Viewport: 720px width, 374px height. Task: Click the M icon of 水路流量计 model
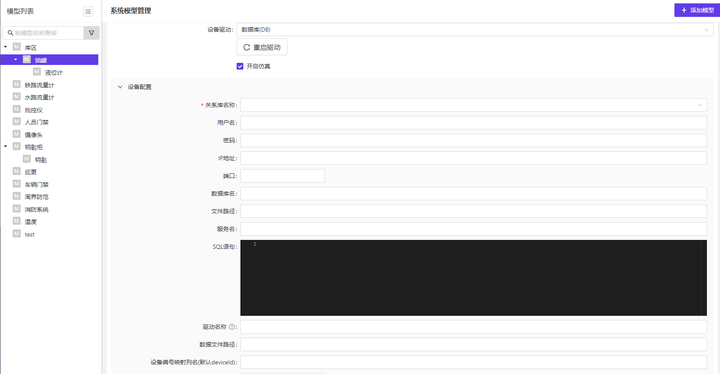pyautogui.click(x=17, y=97)
